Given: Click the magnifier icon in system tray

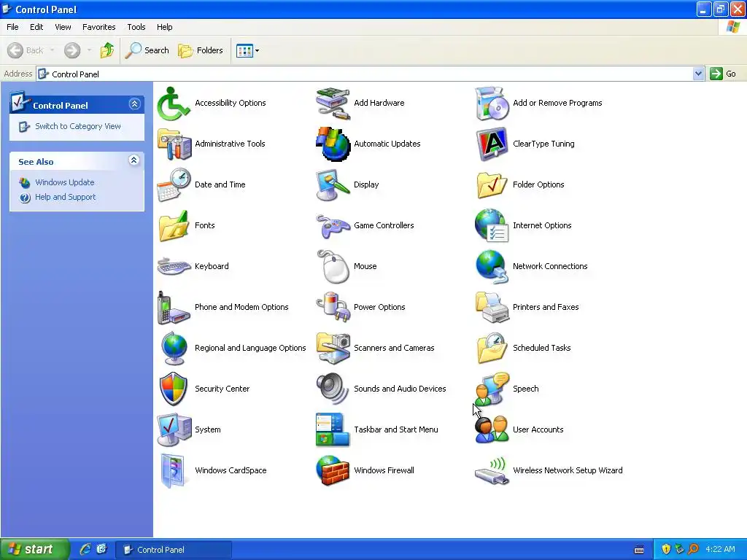Looking at the screenshot, I should (693, 550).
